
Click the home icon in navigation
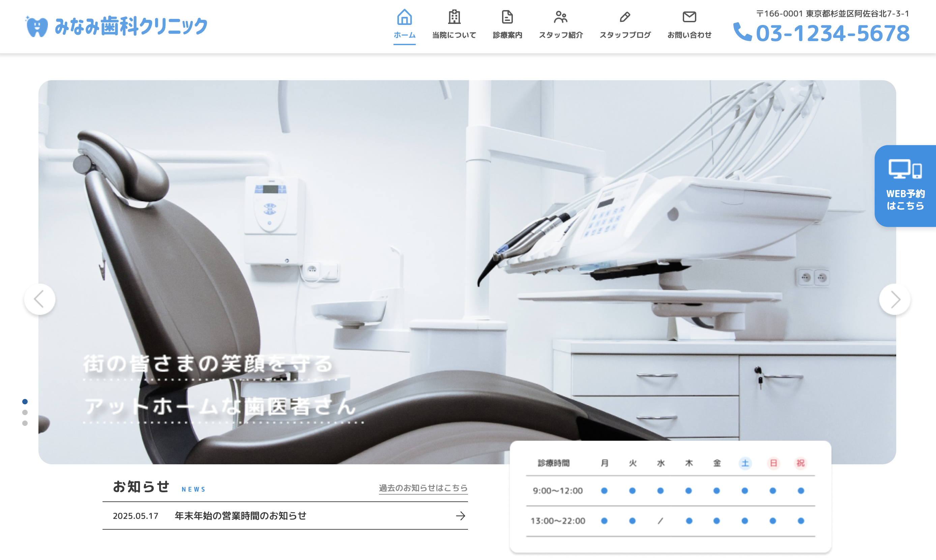click(404, 17)
